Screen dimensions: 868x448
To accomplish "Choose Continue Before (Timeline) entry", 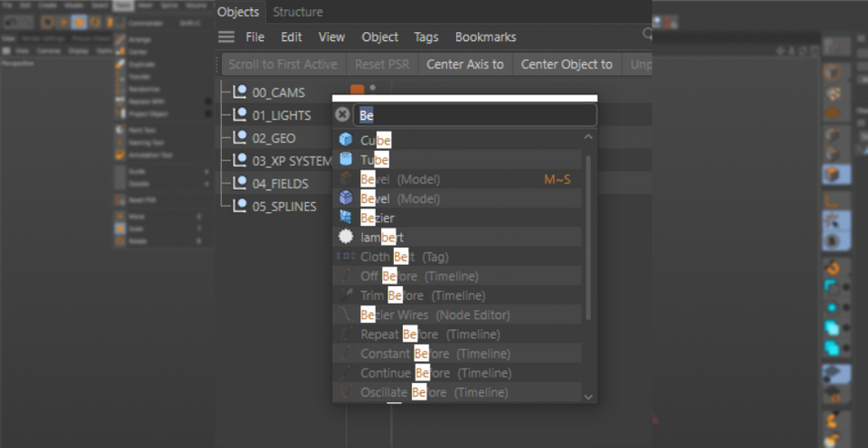I will [x=457, y=373].
